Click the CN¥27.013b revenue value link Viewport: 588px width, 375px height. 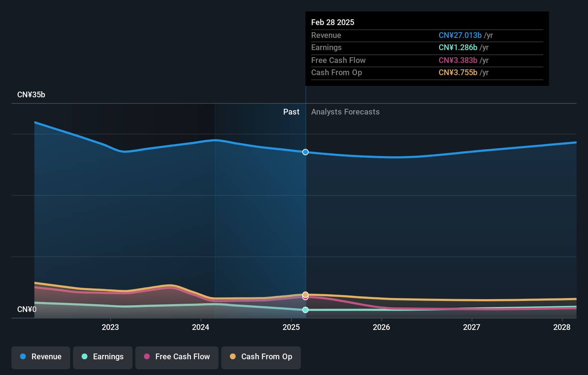pyautogui.click(x=460, y=35)
